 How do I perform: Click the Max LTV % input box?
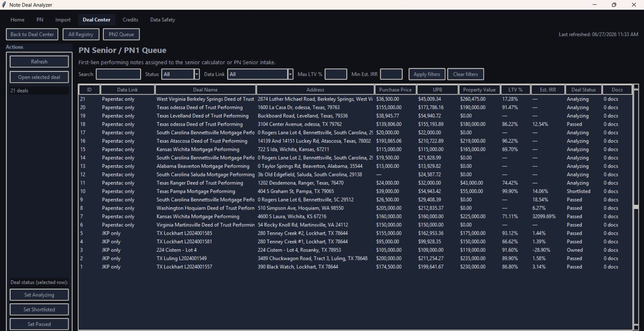click(336, 74)
